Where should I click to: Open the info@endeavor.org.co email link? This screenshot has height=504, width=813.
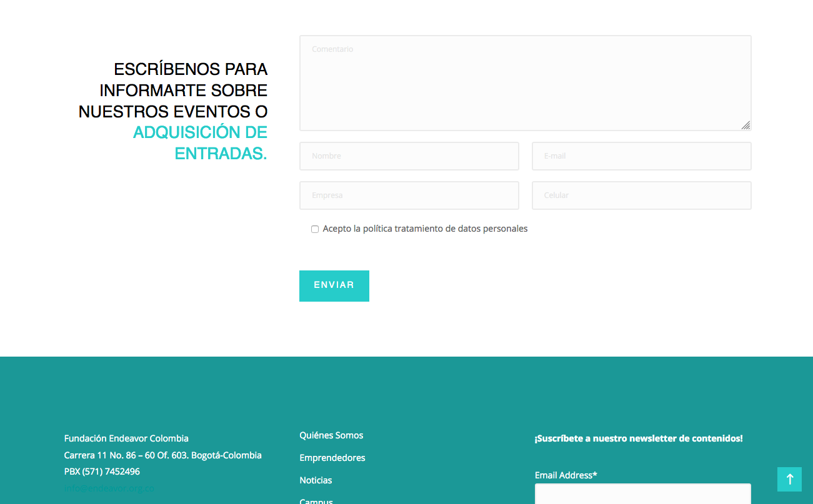109,488
